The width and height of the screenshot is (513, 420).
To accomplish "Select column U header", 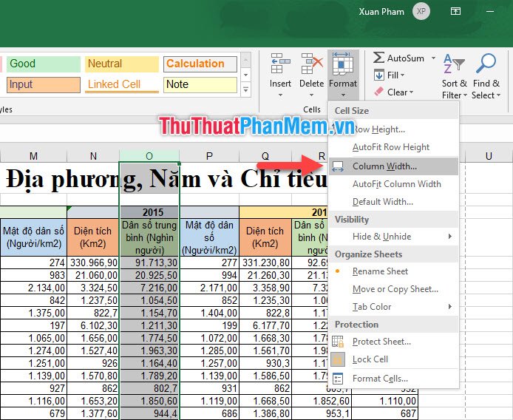I will pyautogui.click(x=489, y=156).
